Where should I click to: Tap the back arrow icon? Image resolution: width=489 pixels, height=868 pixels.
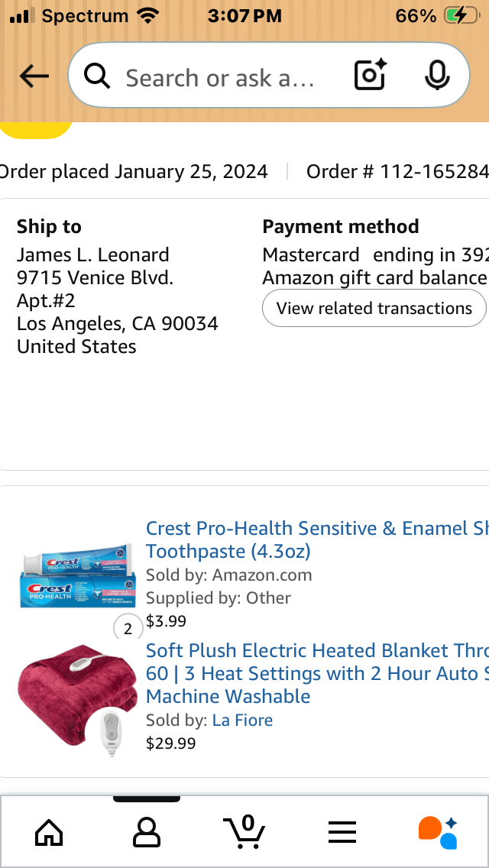[34, 76]
